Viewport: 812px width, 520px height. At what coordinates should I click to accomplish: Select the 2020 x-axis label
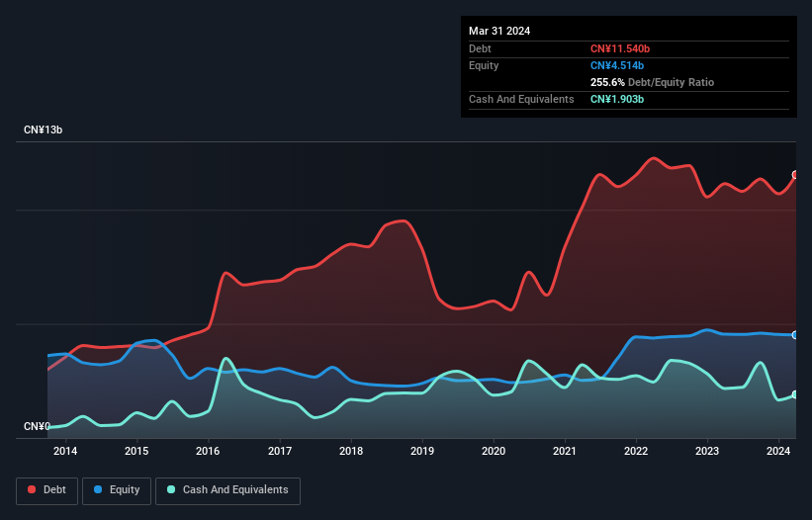coord(494,451)
